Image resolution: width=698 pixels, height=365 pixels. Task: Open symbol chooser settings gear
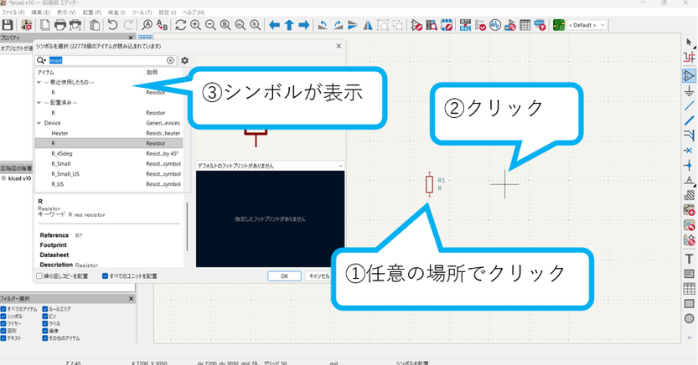[185, 61]
